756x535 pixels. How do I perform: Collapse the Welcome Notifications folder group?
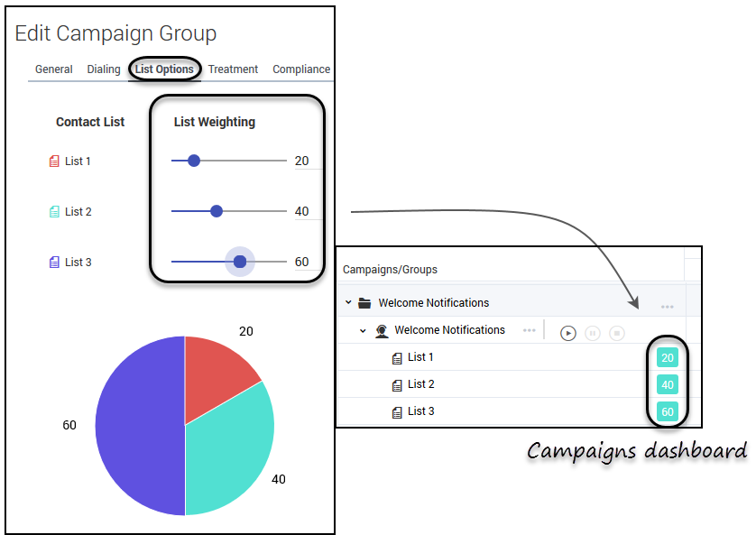point(348,303)
